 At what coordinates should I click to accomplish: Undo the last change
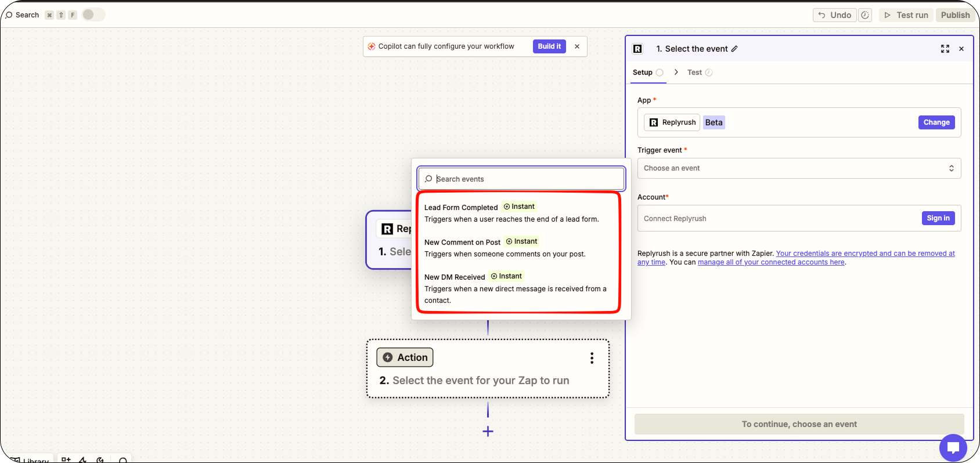[834, 15]
